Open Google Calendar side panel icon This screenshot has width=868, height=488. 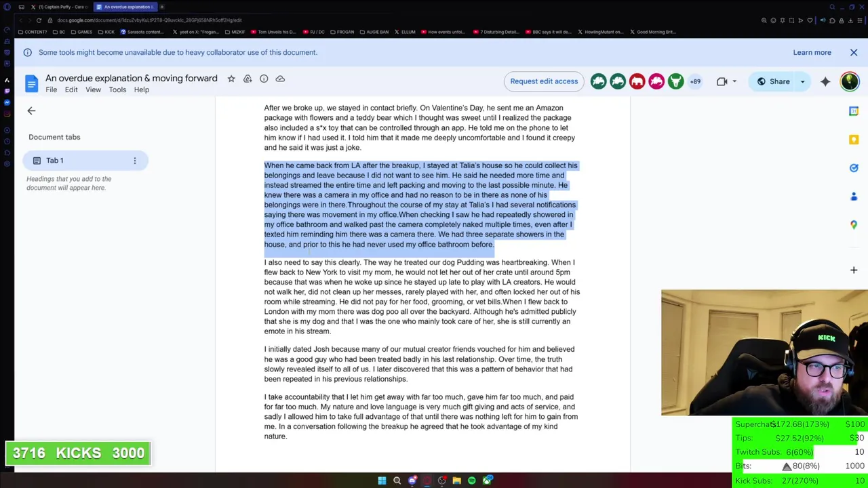(854, 111)
